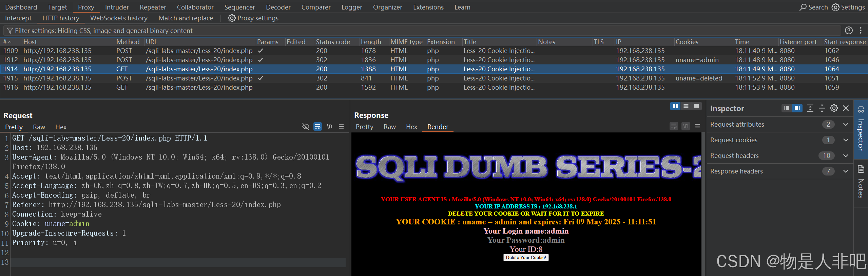Click the Search magnifier icon in the top bar
The width and height of the screenshot is (868, 276).
tap(803, 7)
